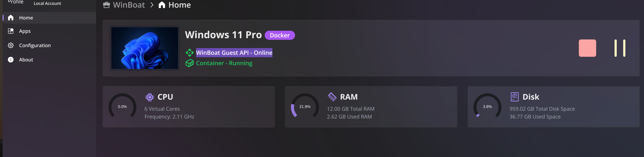This screenshot has height=157, width=644.
Task: Click the Home house icon in sidebar
Action: pos(11,18)
